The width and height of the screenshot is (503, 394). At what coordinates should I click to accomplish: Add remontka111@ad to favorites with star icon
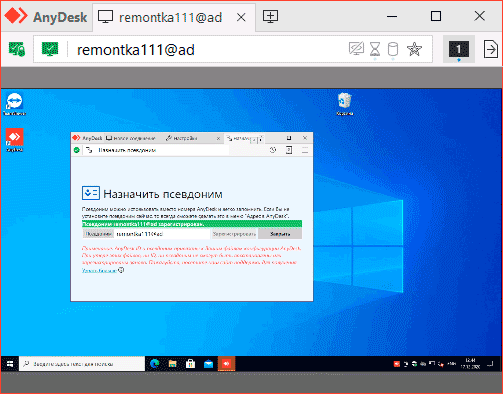coord(414,49)
